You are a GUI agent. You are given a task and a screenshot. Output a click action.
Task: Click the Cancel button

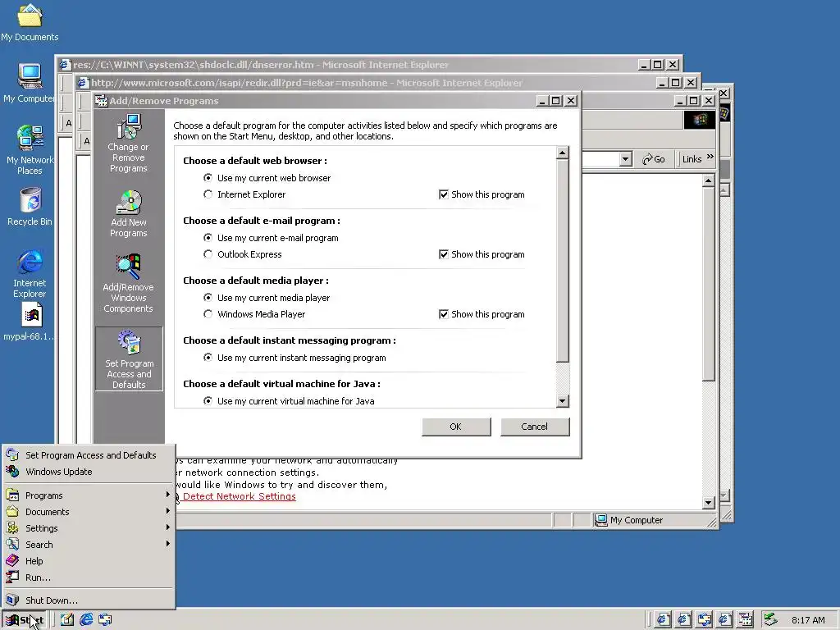point(535,427)
